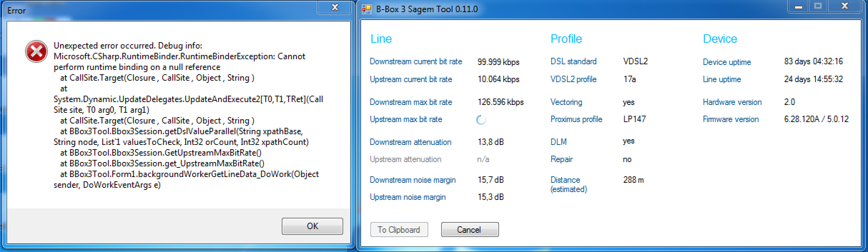Click the Device uptime value
868x252 pixels.
point(813,61)
